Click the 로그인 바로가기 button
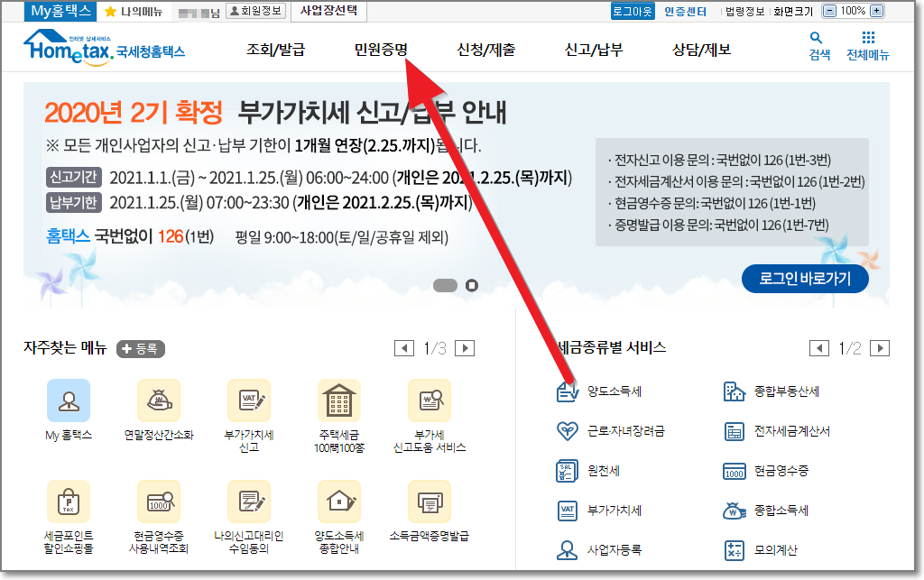This screenshot has height=580, width=924. (805, 279)
